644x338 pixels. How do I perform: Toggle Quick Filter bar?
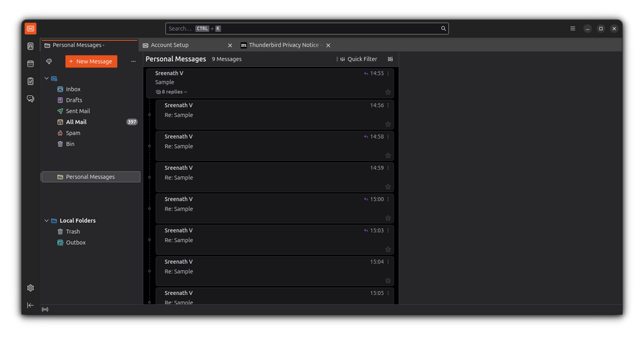(358, 59)
